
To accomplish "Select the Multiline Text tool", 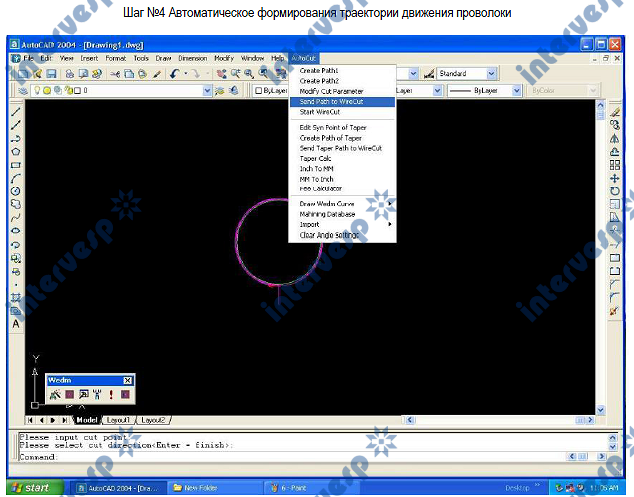I will pyautogui.click(x=16, y=323).
